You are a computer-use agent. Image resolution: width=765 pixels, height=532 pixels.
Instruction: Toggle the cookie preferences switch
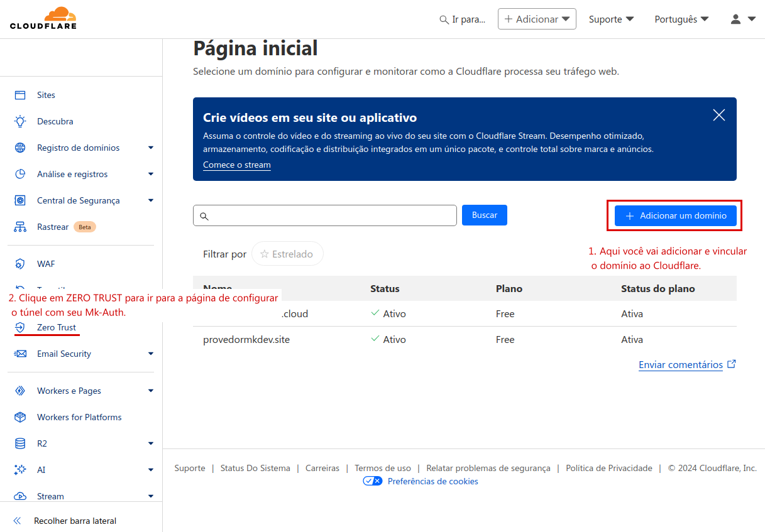pyautogui.click(x=373, y=481)
